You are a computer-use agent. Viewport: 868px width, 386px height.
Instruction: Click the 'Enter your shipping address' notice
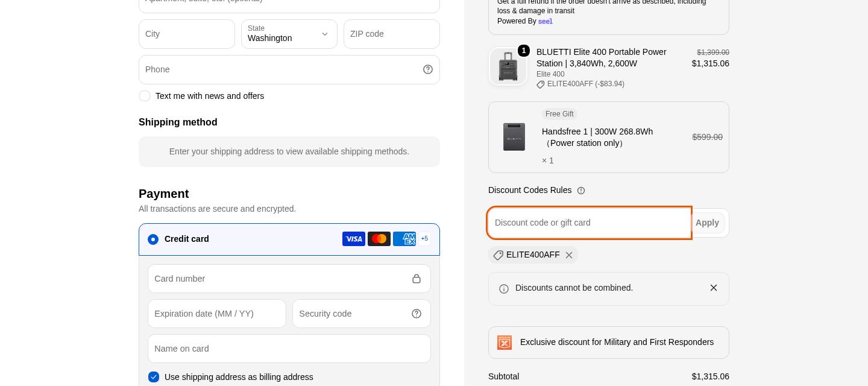coord(289,151)
